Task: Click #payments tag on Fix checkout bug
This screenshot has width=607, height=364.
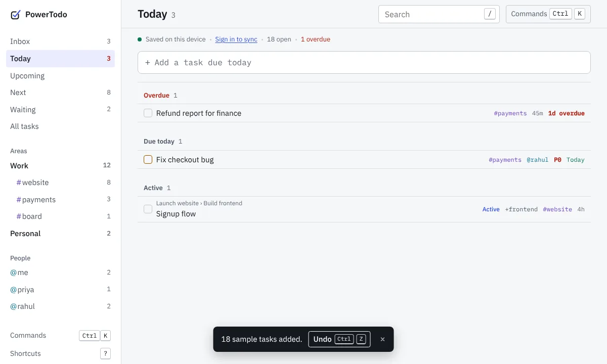Action: [x=505, y=160]
